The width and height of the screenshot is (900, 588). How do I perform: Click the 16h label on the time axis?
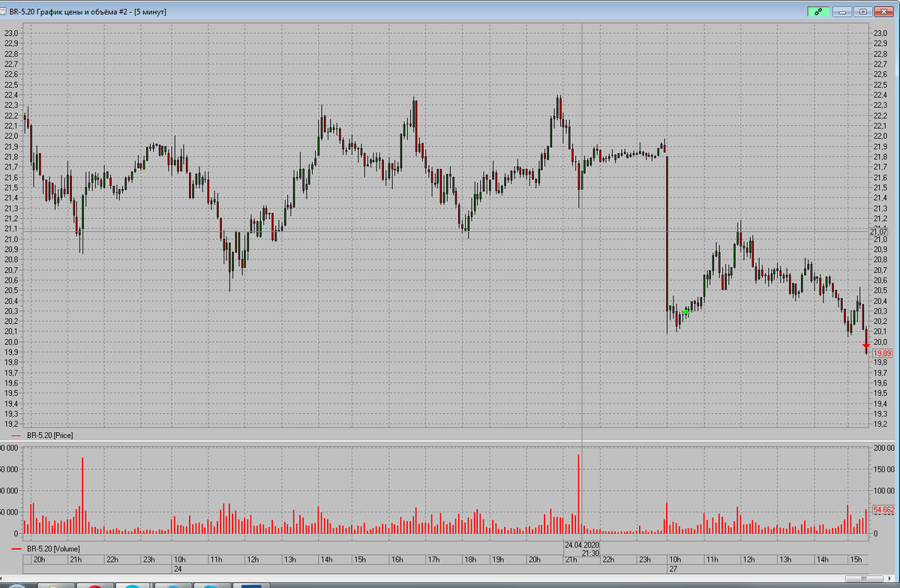(x=397, y=559)
